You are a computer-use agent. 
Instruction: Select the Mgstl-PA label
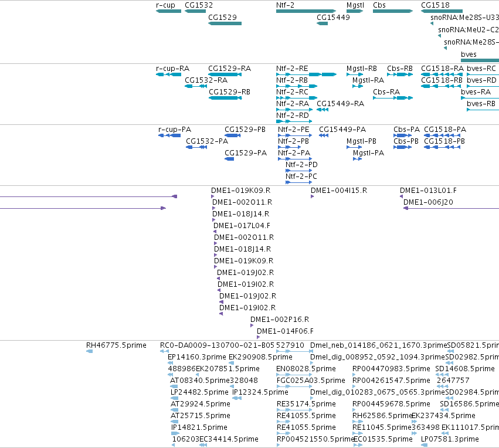coord(368,152)
